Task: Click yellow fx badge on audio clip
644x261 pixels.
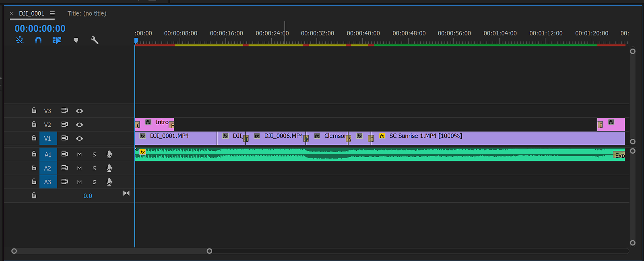Action: (142, 152)
